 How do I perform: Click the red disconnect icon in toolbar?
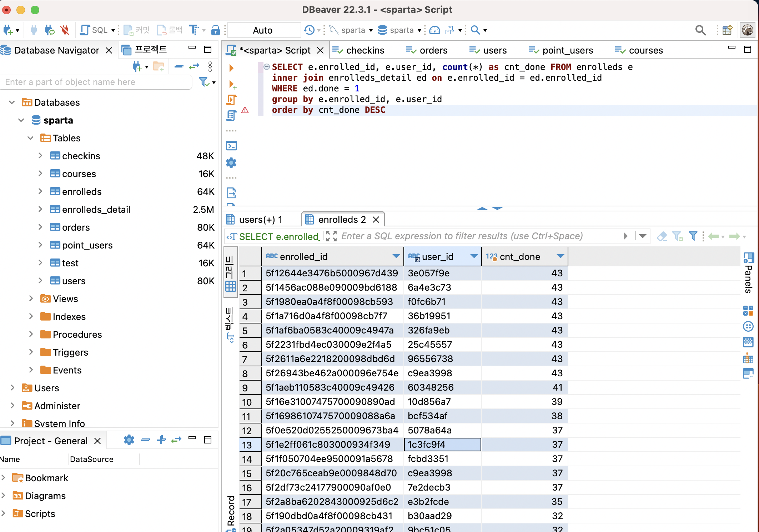[x=65, y=30]
